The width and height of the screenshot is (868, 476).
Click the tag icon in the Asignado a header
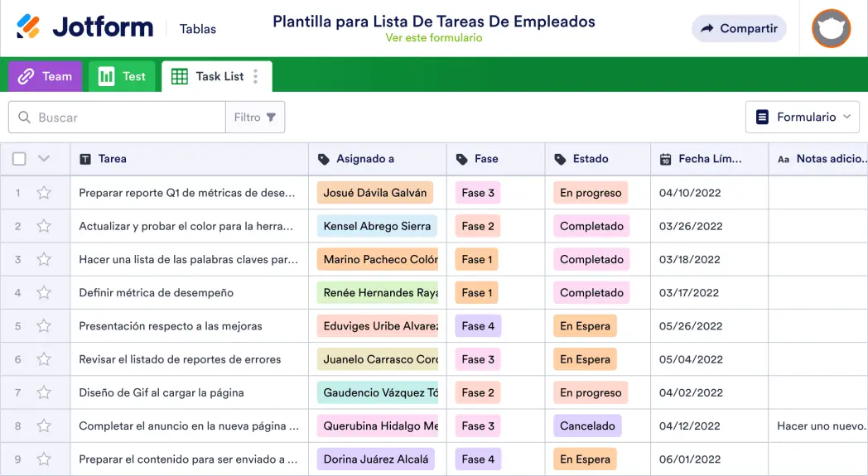[324, 159]
